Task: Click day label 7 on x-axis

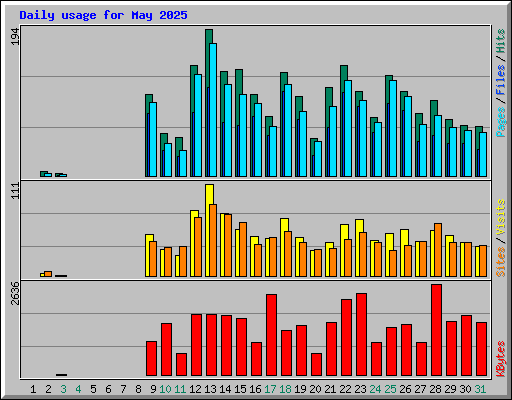Action: 123,389
